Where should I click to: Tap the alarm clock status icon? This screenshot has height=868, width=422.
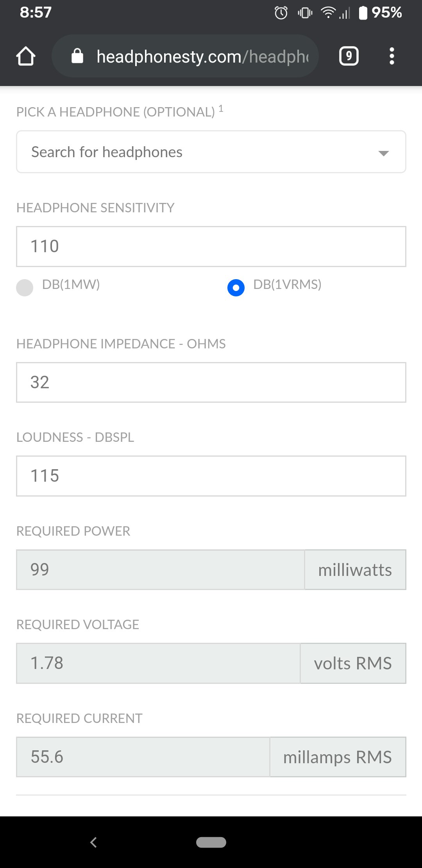281,13
